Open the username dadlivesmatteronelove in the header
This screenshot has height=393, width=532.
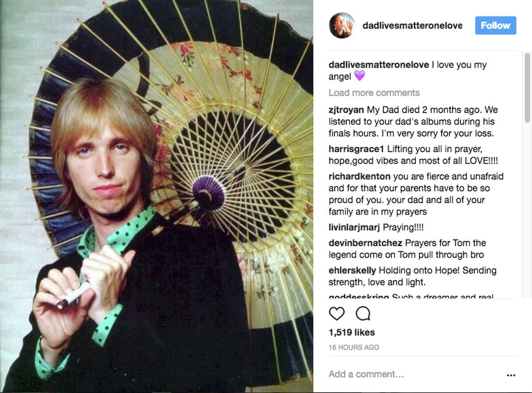(x=411, y=25)
